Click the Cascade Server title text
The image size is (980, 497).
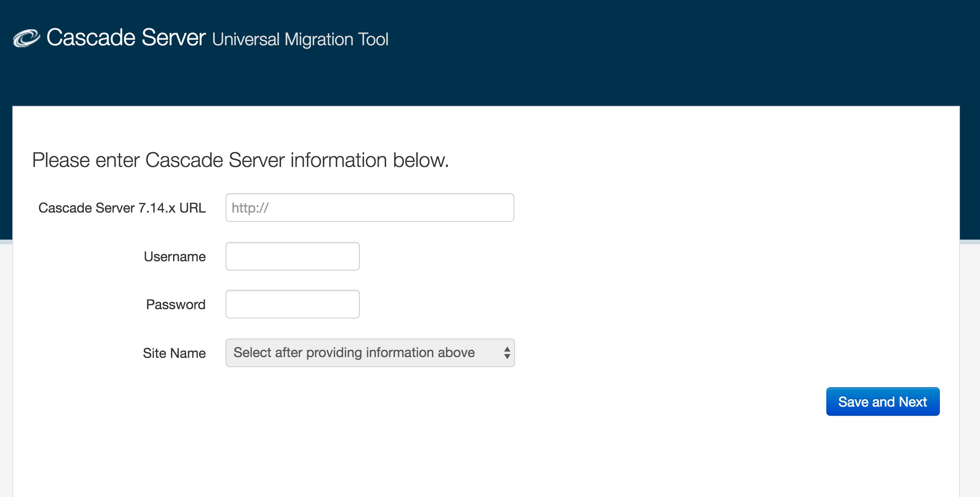pos(126,37)
